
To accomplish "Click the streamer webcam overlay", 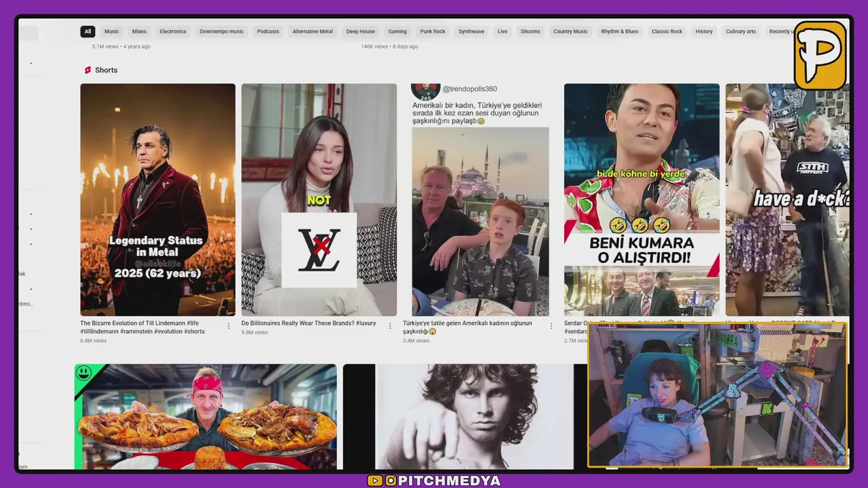I will (717, 394).
